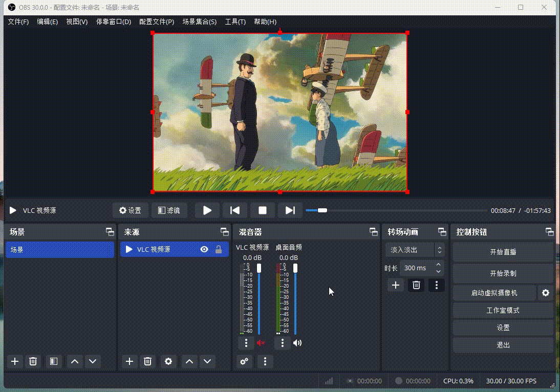
Task: Open the 工具(T) menu
Action: click(x=235, y=22)
